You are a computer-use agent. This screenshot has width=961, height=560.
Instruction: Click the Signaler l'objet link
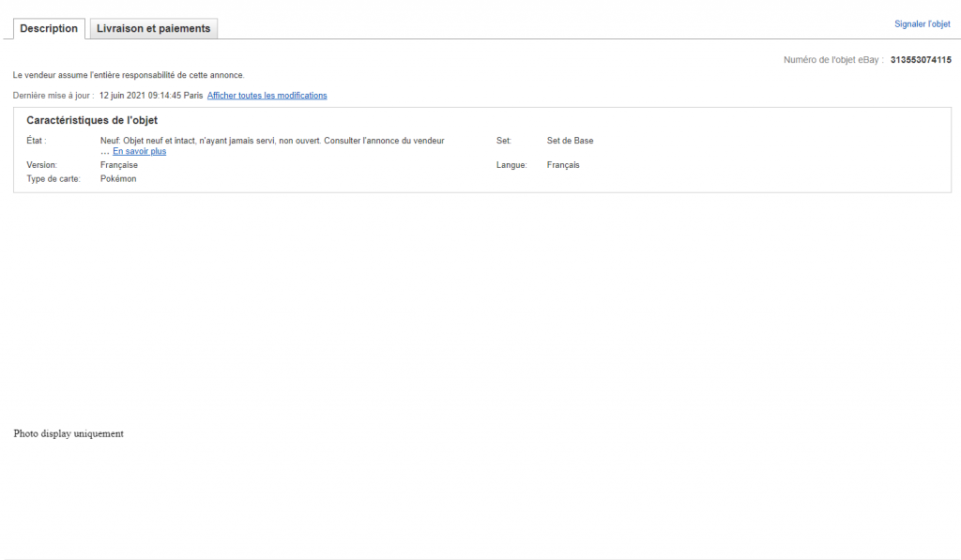click(922, 24)
